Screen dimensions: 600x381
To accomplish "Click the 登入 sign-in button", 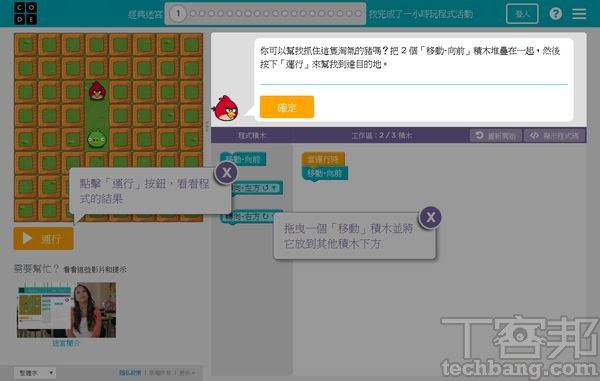I will click(x=522, y=14).
